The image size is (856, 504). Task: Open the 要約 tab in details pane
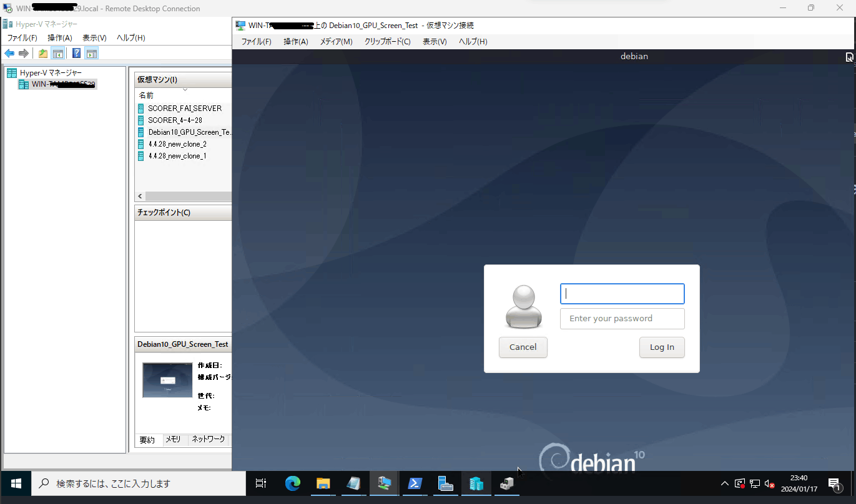click(147, 440)
